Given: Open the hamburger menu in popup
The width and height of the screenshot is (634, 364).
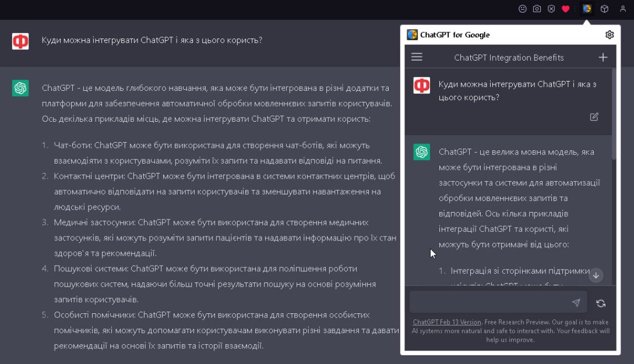Looking at the screenshot, I should (x=417, y=57).
